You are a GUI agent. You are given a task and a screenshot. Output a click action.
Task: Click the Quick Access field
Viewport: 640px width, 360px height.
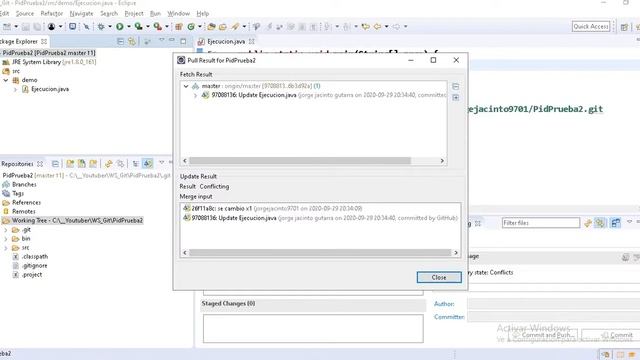(591, 27)
